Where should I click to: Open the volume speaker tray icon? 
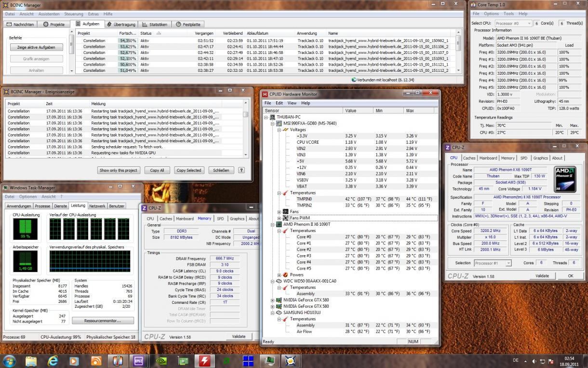534,361
